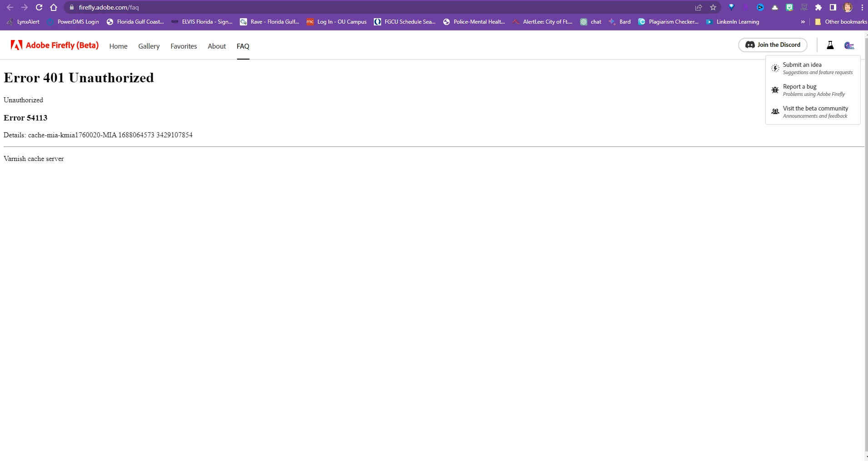Open the blue circular arrow extension icon

click(760, 7)
